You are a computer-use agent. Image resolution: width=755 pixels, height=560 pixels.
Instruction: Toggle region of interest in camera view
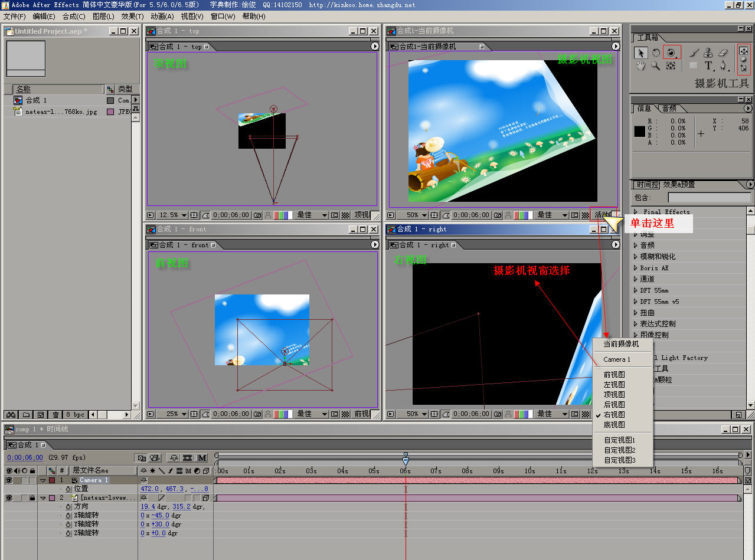574,215
